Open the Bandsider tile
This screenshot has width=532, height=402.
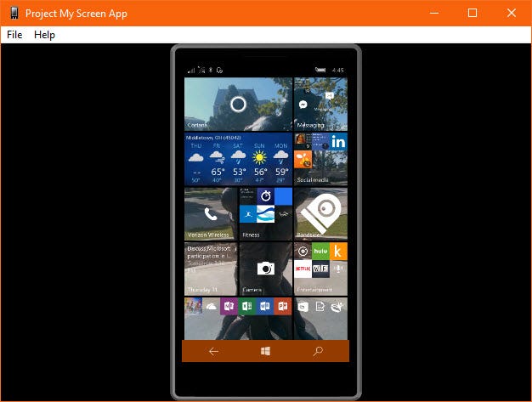[x=320, y=214]
